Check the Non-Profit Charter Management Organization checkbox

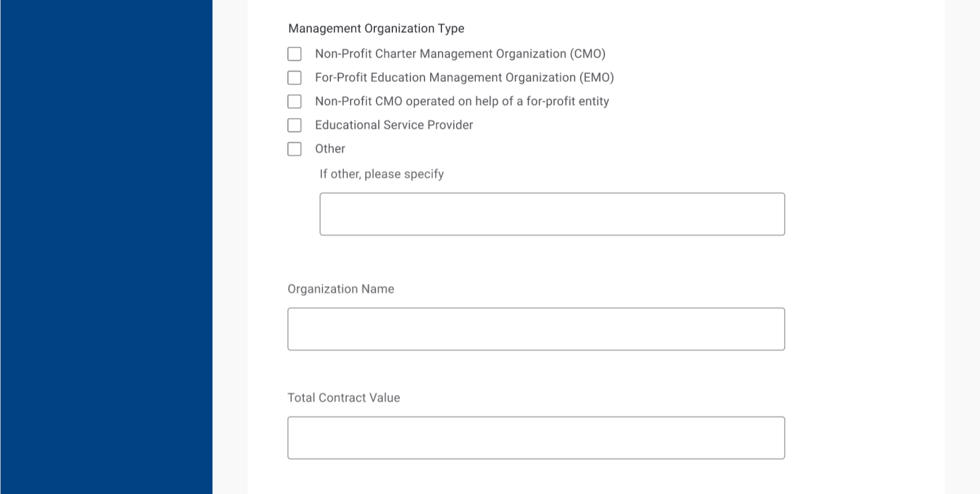(294, 54)
